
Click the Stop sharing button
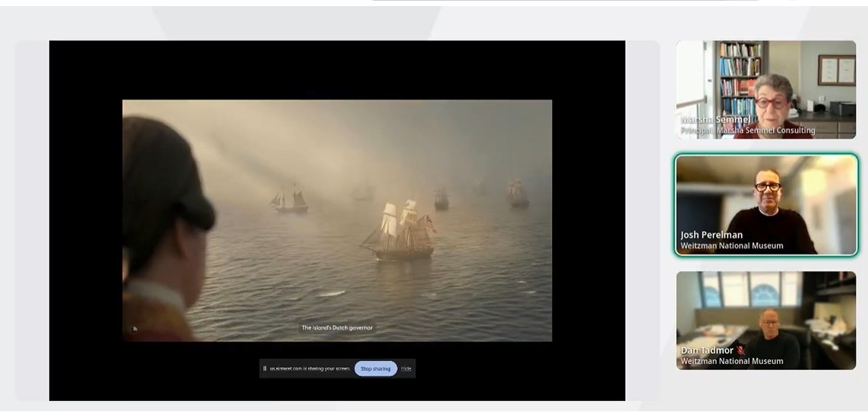pos(376,368)
